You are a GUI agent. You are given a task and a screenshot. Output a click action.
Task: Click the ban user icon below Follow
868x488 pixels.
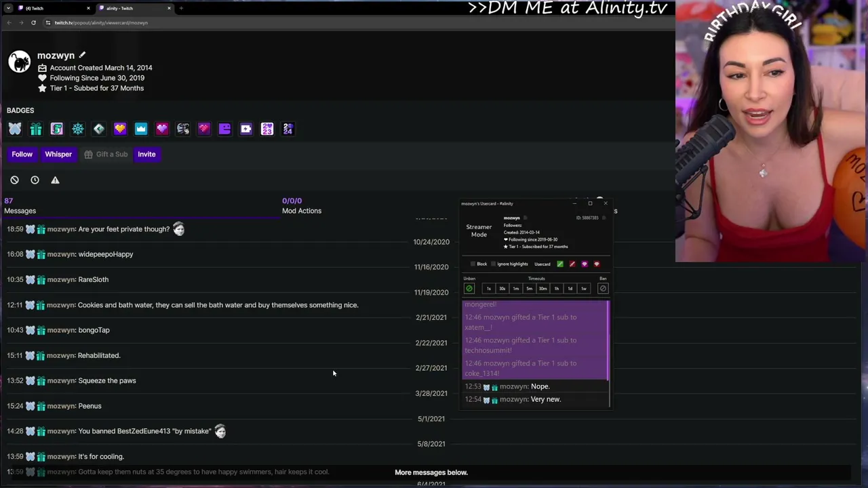14,180
